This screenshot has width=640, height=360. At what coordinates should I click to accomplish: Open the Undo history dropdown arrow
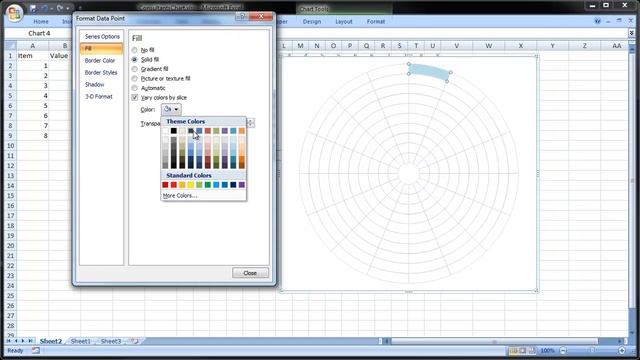[52, 9]
